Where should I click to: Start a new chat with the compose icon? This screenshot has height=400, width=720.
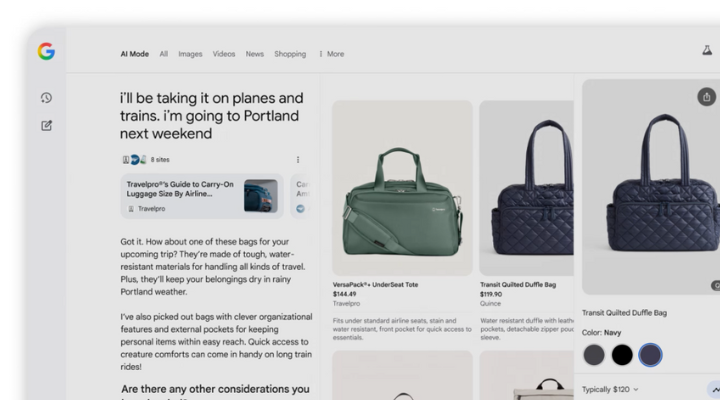(46, 126)
